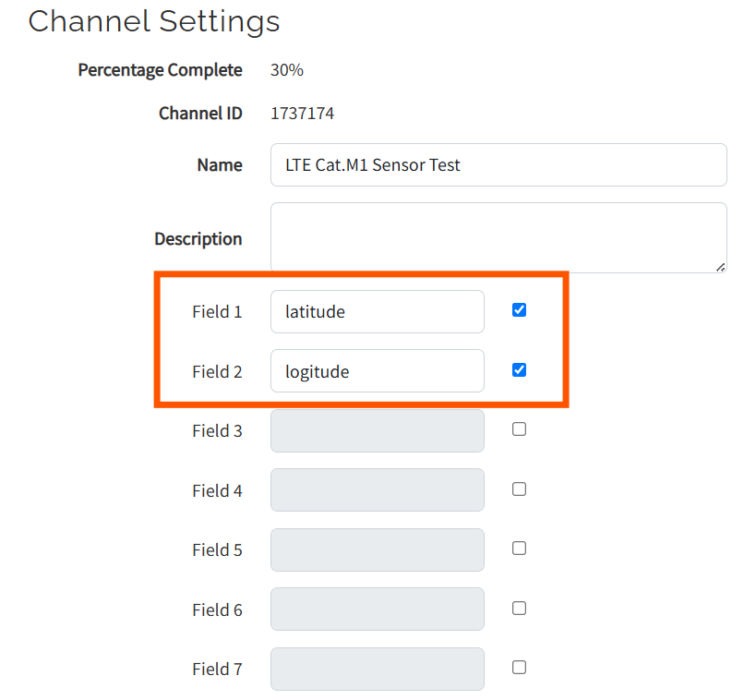
Task: Uncheck the Field 1 latitude checkbox
Action: [519, 310]
